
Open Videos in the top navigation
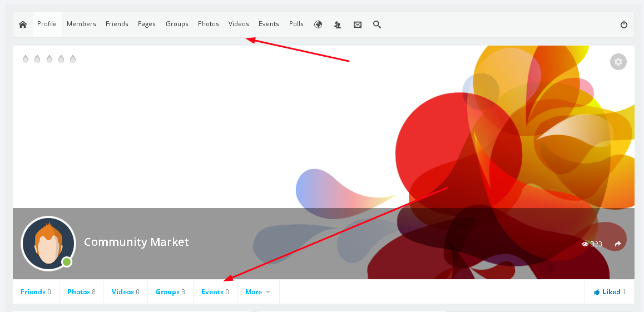[239, 24]
